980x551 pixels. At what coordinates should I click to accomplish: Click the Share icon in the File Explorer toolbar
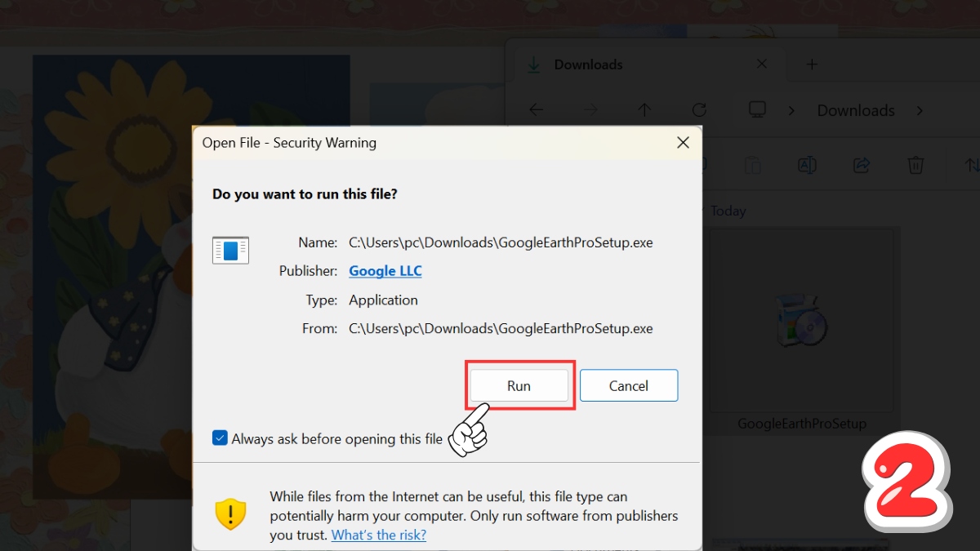[862, 166]
